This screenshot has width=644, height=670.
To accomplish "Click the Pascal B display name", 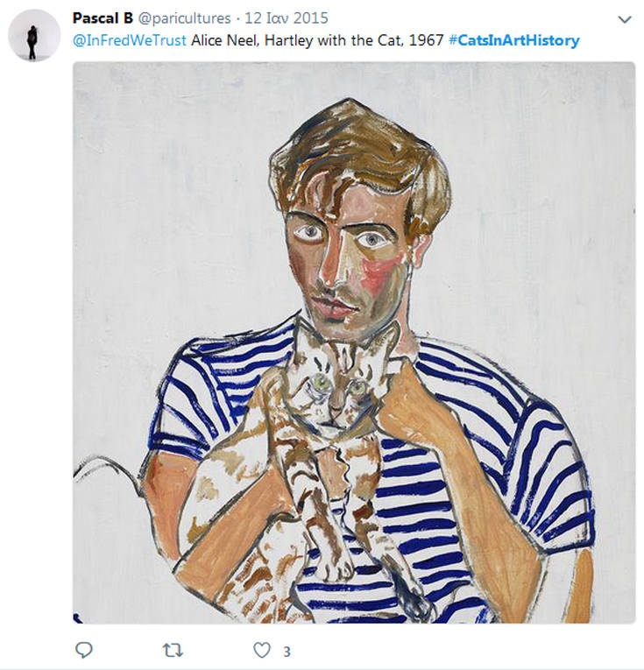I will (103, 18).
